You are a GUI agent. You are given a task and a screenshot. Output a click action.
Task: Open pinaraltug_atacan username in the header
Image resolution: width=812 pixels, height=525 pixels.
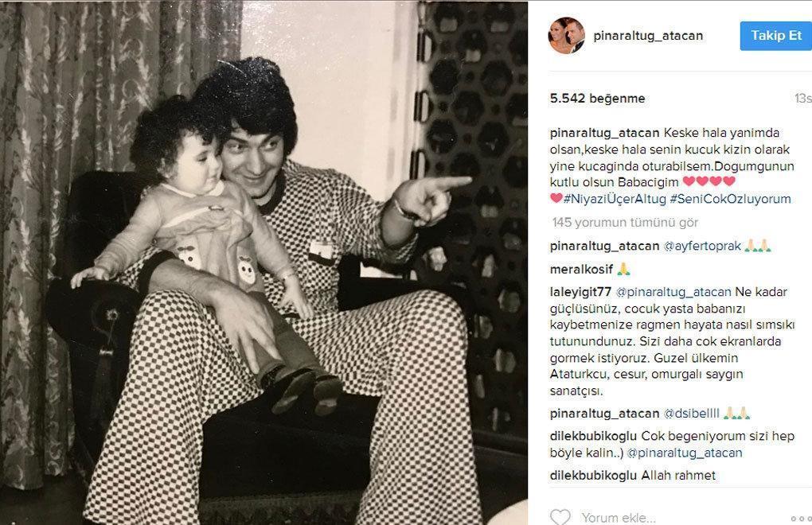[648, 36]
